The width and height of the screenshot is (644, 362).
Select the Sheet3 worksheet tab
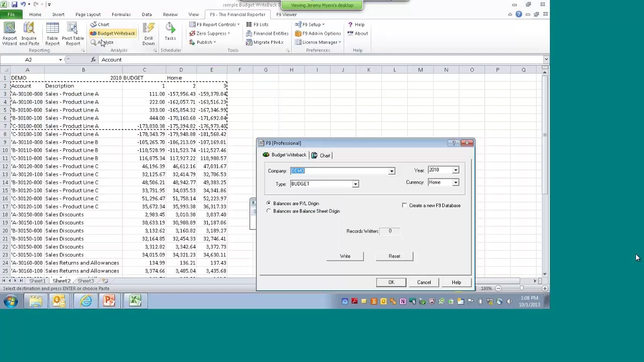[85, 281]
